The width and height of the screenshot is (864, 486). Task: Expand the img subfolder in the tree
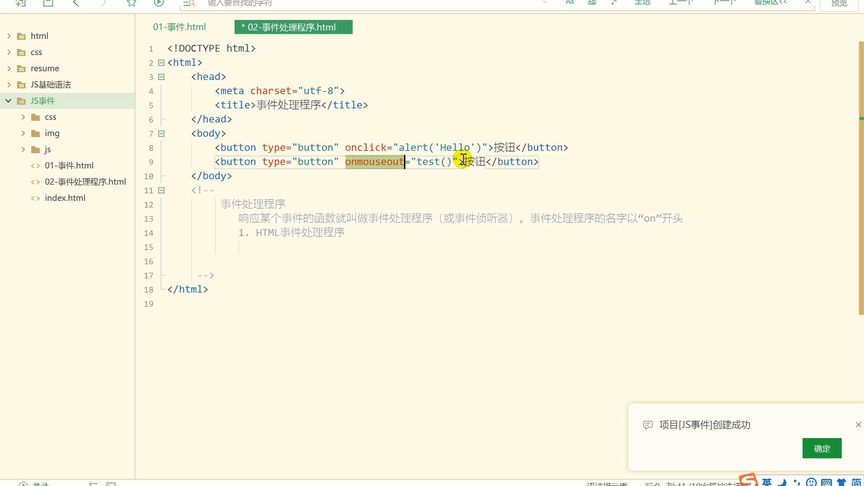click(x=24, y=133)
